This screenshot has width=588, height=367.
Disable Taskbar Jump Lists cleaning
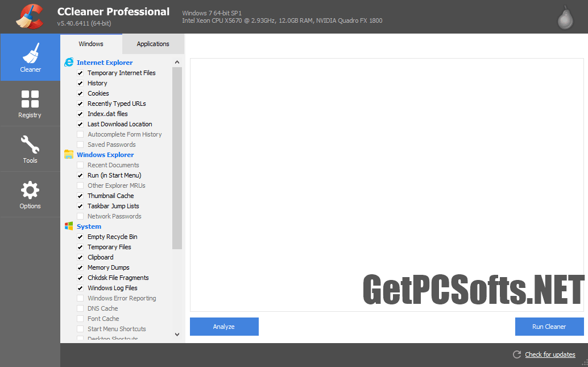click(x=80, y=206)
